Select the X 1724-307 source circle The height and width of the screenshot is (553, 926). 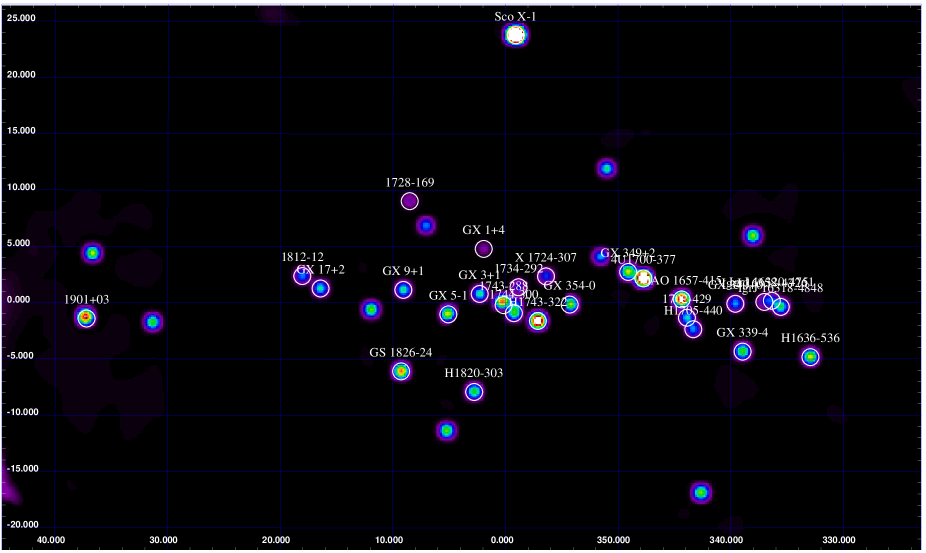pos(546,276)
